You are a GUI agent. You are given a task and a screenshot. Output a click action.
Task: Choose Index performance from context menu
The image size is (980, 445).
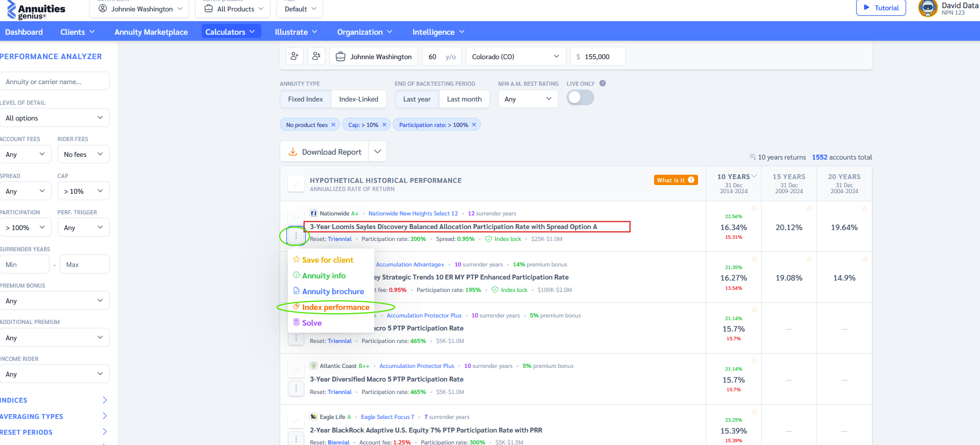[331, 307]
